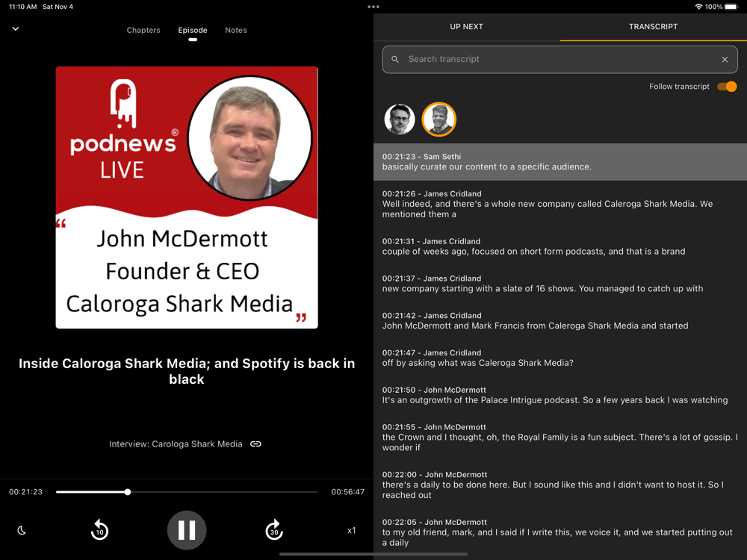
Task: Click the episode title text
Action: (x=187, y=371)
